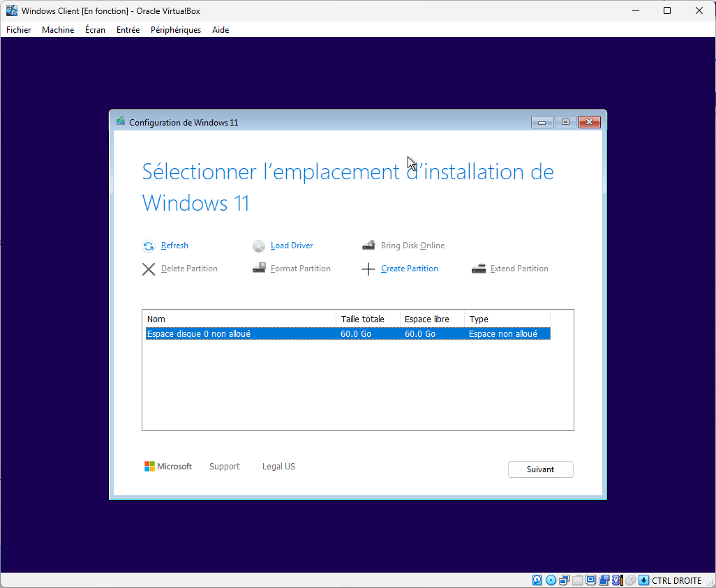Click the Load Driver link
The height and width of the screenshot is (588, 716).
[291, 246]
